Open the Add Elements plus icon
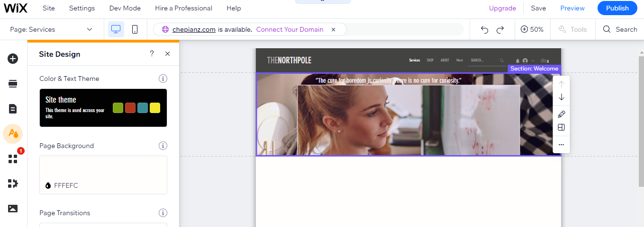Image resolution: width=644 pixels, height=227 pixels. tap(13, 59)
